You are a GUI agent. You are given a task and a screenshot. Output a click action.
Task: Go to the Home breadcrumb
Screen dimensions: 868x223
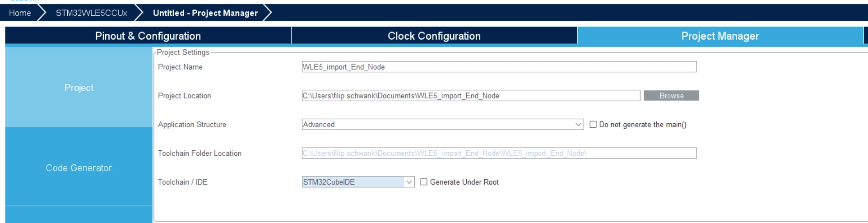pos(20,13)
